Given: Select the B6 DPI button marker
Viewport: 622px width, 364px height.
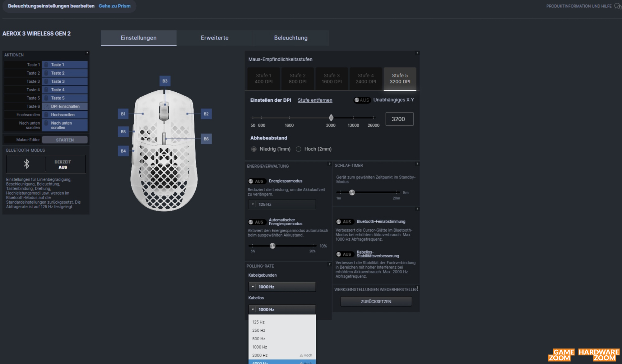Looking at the screenshot, I should click(206, 139).
